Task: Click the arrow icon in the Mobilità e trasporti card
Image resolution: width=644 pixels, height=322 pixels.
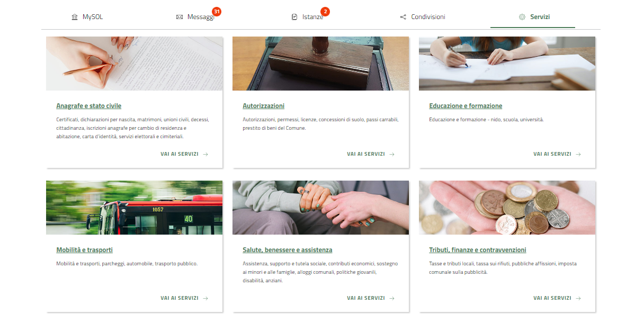Action: click(205, 298)
